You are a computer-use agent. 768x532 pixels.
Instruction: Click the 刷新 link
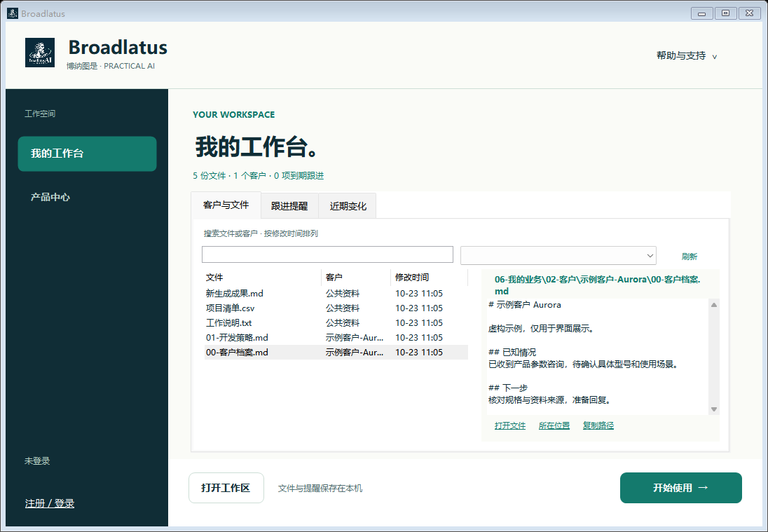[689, 257]
